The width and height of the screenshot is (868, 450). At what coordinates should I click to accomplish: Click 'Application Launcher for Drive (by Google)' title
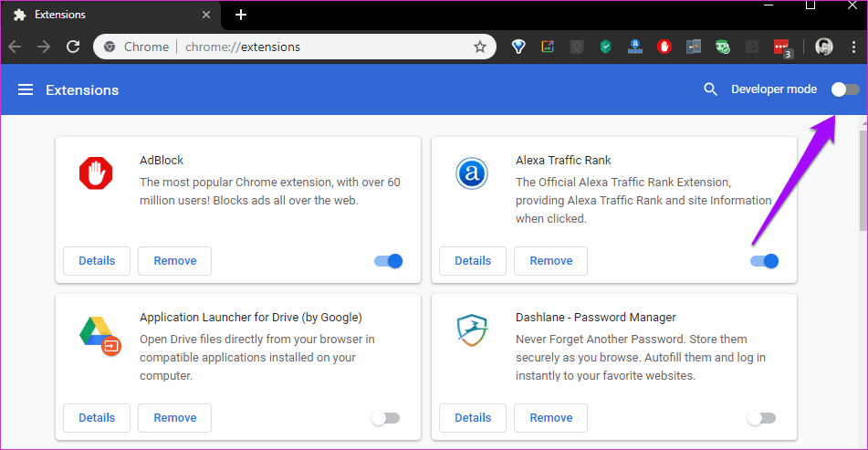pyautogui.click(x=251, y=317)
